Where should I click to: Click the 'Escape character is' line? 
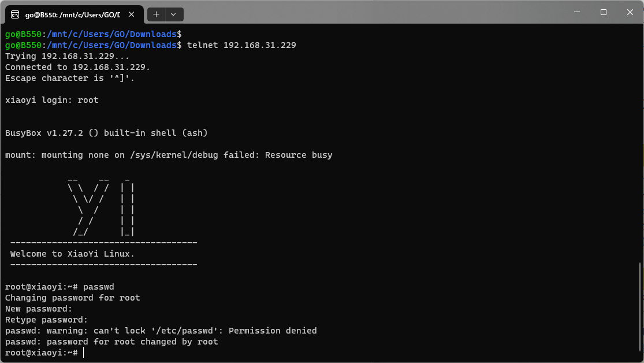[70, 78]
